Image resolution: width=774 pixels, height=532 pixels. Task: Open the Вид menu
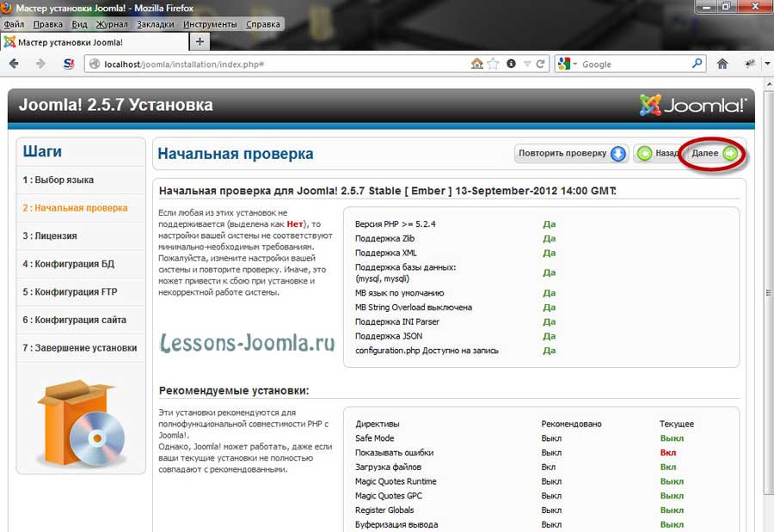click(x=79, y=24)
